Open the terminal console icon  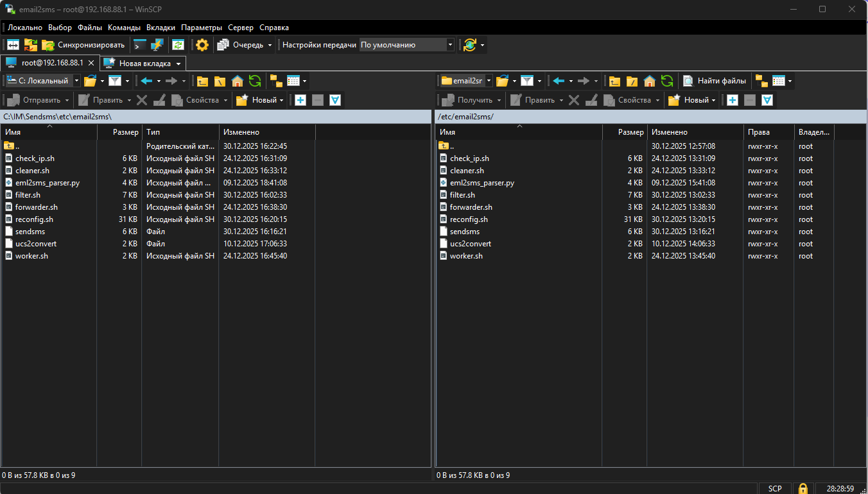[139, 45]
